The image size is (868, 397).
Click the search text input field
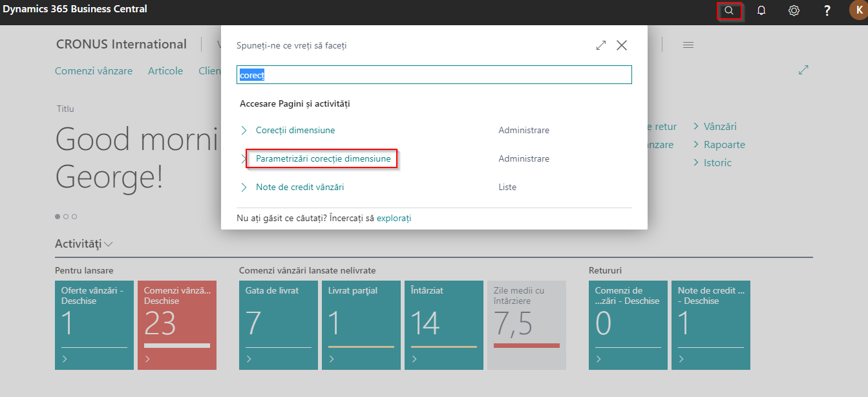[x=434, y=75]
